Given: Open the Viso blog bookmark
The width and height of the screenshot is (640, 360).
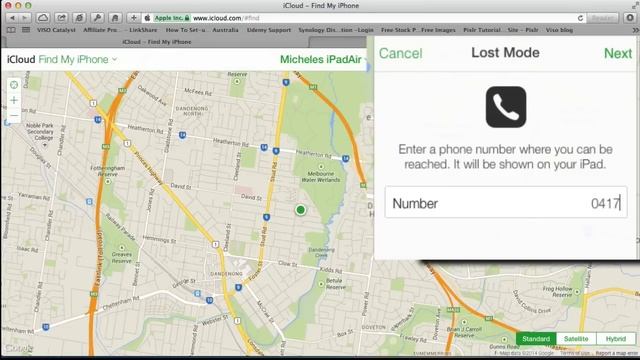Looking at the screenshot, I should (559, 30).
